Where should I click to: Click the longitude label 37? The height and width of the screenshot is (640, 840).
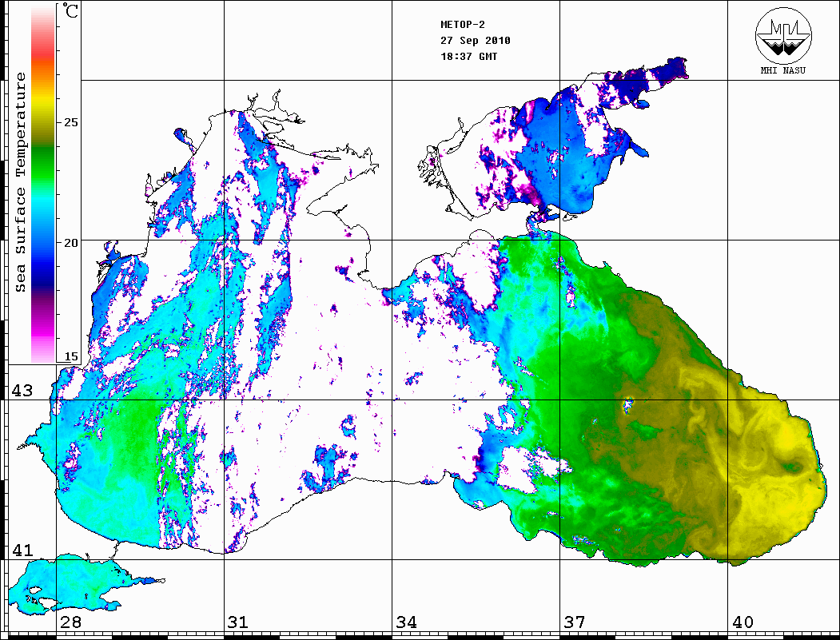click(x=575, y=622)
